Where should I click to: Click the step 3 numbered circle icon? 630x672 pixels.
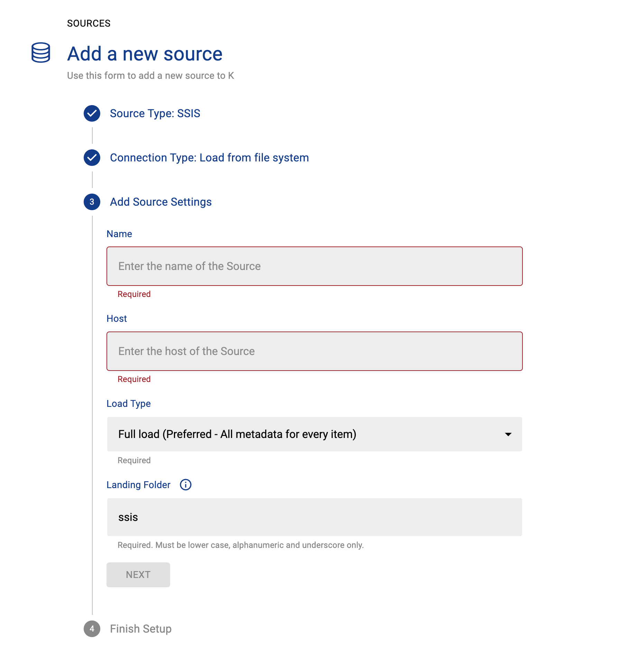[x=92, y=202]
